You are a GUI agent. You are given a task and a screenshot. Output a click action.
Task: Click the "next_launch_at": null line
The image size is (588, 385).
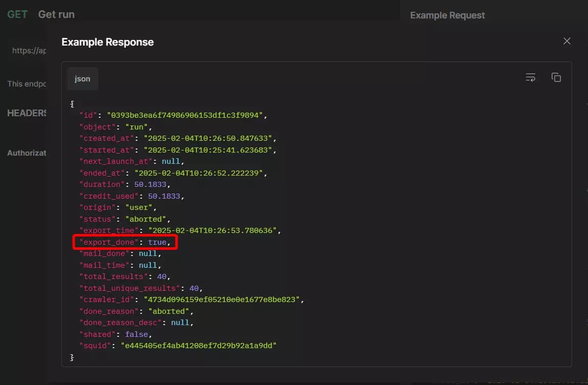coord(132,161)
